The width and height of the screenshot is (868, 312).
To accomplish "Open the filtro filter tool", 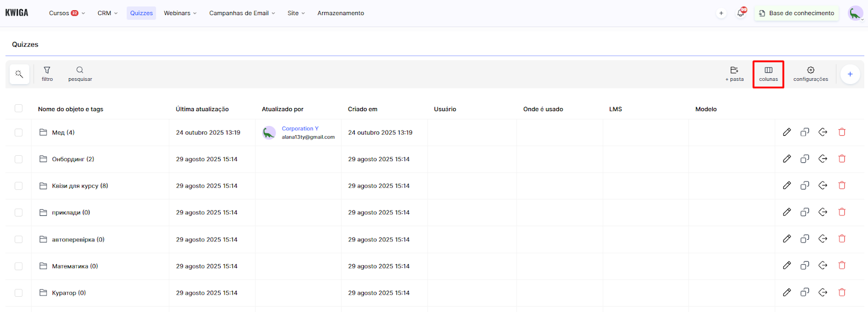I will 47,74.
